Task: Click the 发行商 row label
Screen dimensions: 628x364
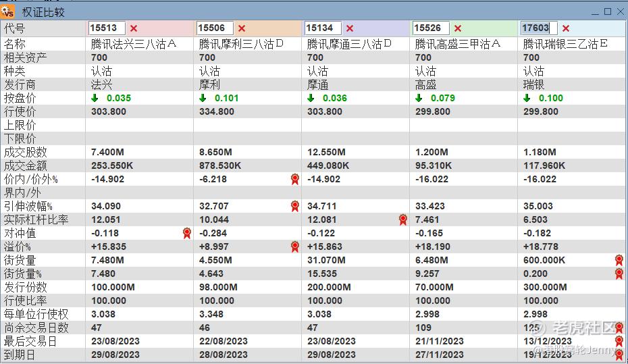Action: click(20, 85)
